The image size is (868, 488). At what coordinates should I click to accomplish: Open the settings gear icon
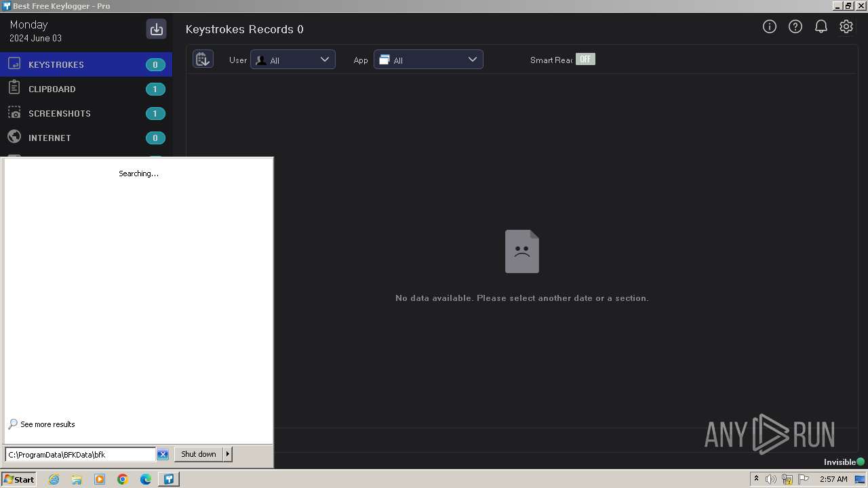point(846,26)
